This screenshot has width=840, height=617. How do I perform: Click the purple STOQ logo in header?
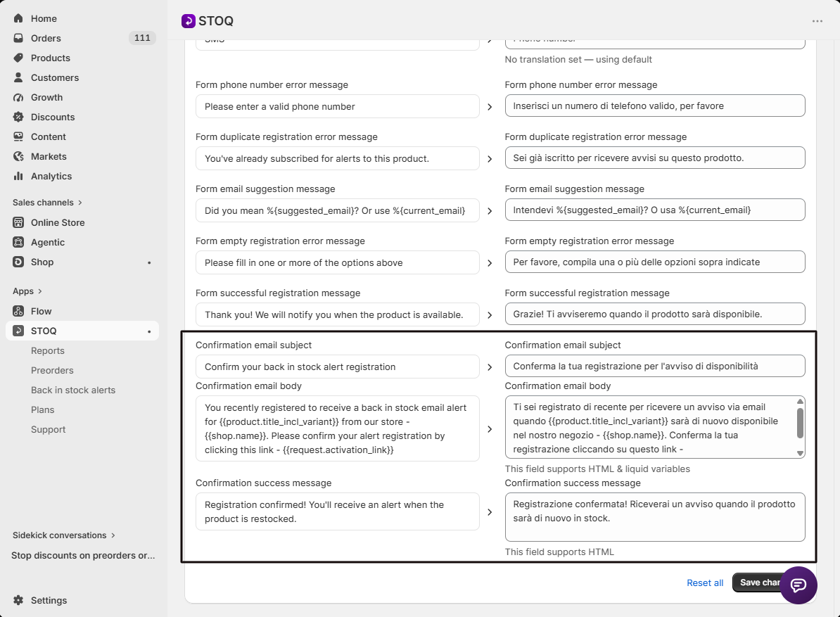coord(188,21)
